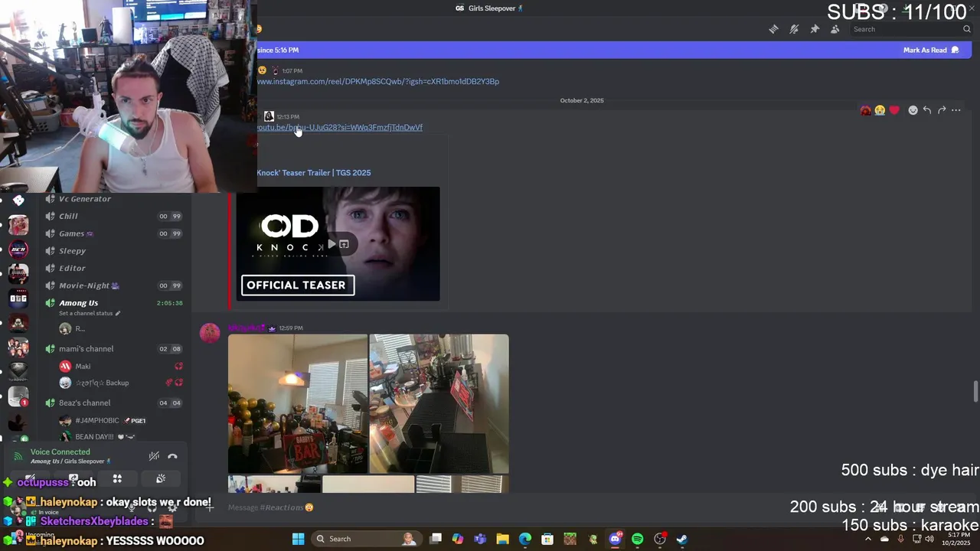Add the red heart quick reaction
980x551 pixels.
[894, 110]
